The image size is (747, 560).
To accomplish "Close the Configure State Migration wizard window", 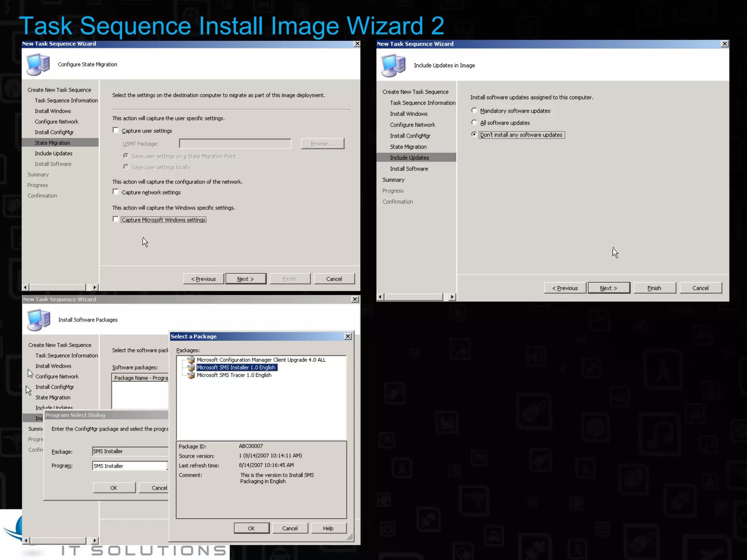I will (357, 44).
